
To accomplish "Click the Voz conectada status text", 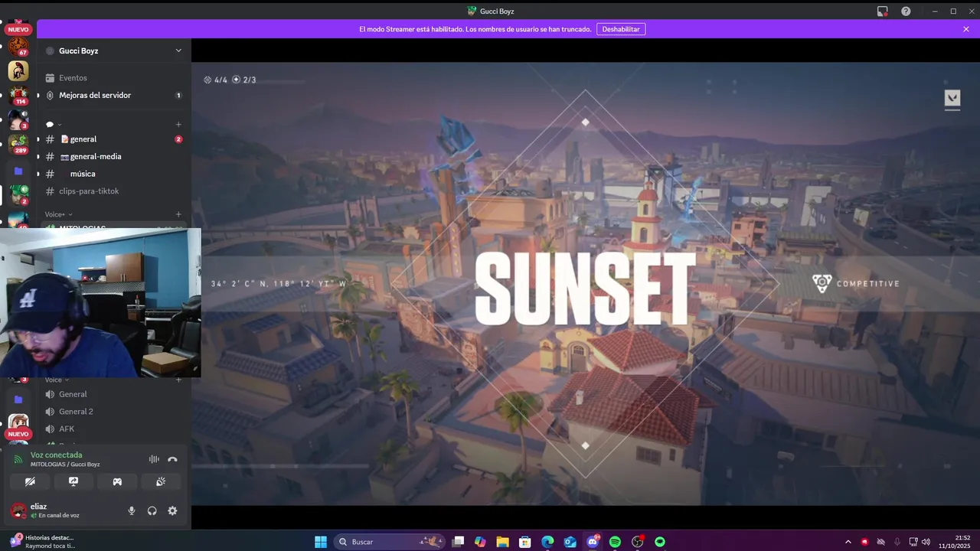I will pyautogui.click(x=56, y=455).
